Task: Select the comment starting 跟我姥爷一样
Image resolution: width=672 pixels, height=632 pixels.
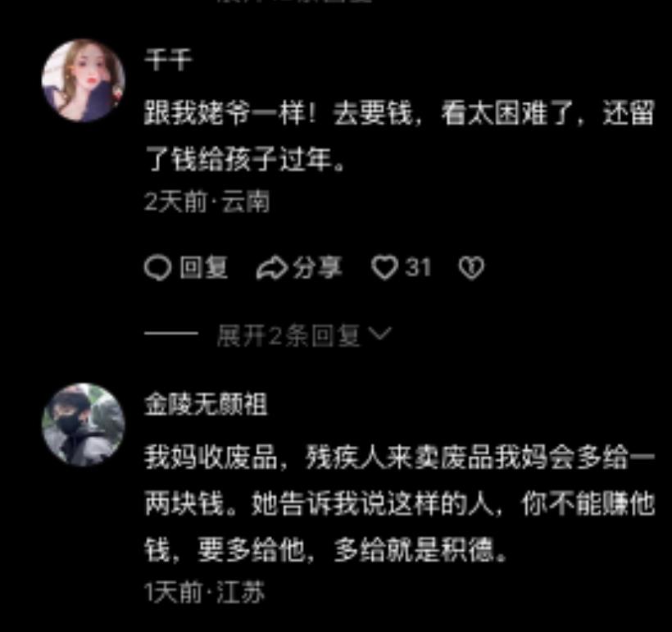Action: 399,136
